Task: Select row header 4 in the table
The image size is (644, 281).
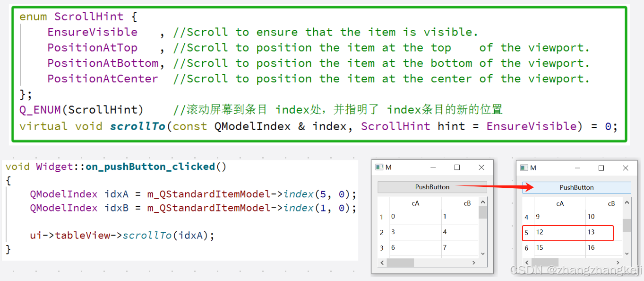Action: pos(528,217)
